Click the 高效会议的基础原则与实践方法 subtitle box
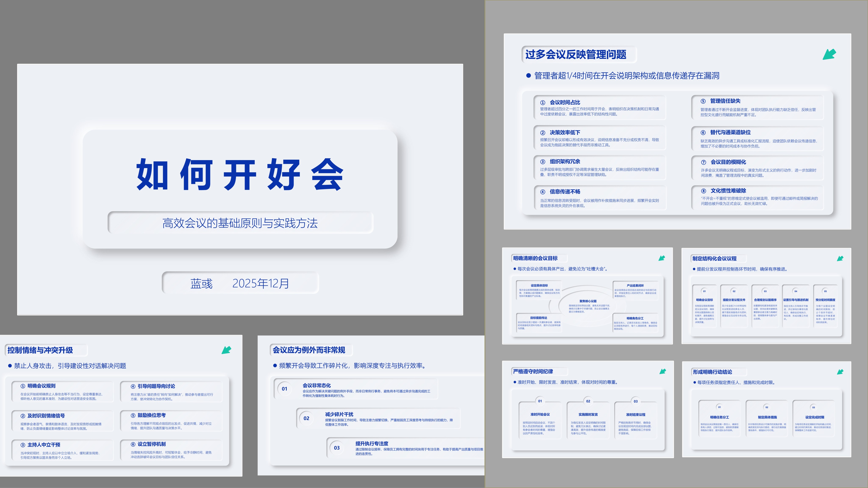 [240, 223]
